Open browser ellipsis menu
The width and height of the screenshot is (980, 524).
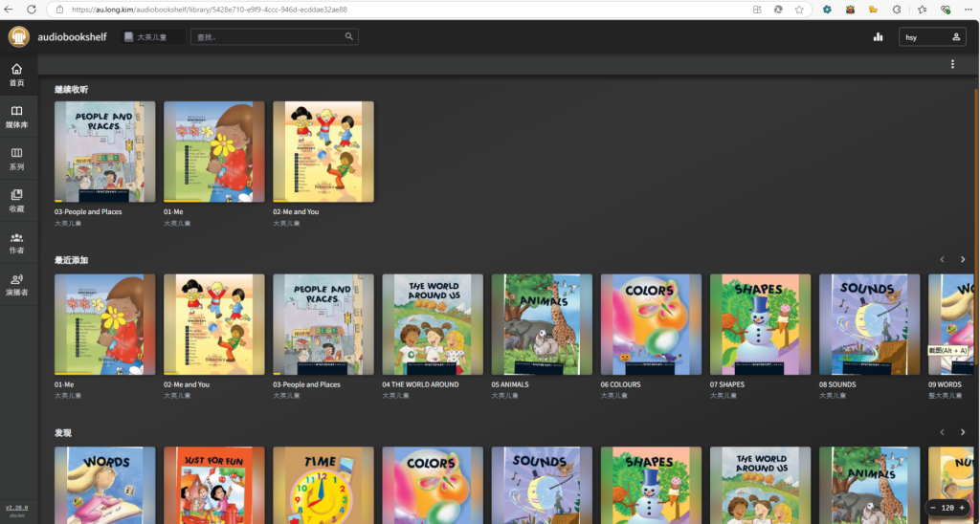point(969,10)
